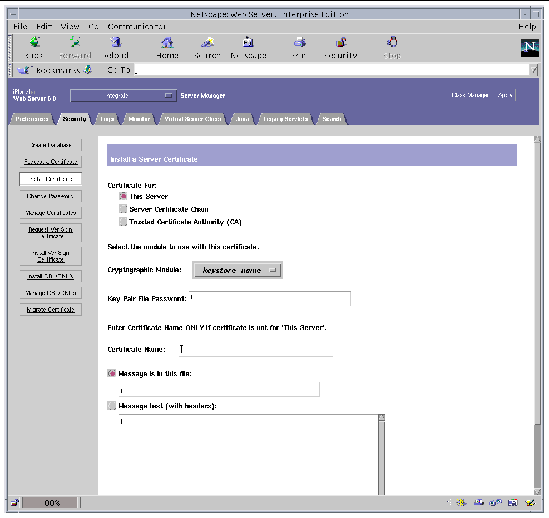Click the Stop loading icon
This screenshot has width=549, height=518.
tap(392, 43)
